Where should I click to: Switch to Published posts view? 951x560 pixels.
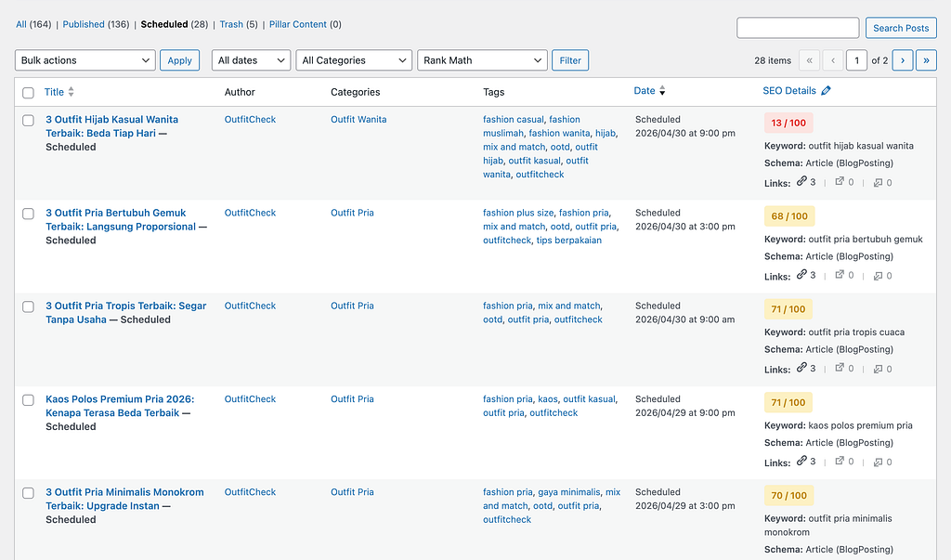(x=84, y=24)
